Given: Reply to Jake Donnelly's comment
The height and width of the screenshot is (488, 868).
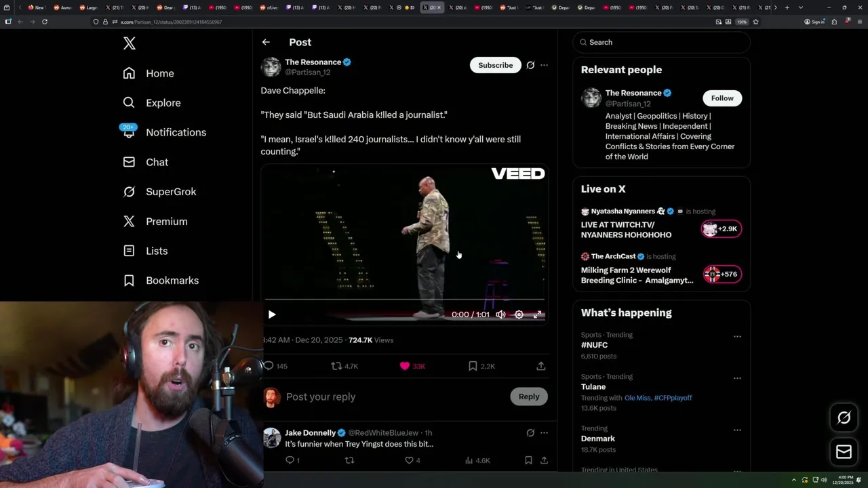Looking at the screenshot, I should [x=292, y=460].
